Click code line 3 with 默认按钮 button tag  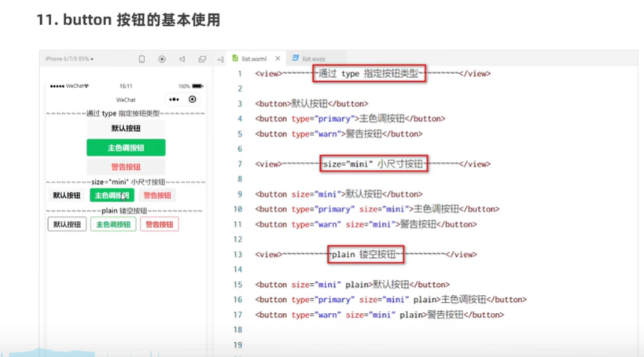tap(311, 104)
